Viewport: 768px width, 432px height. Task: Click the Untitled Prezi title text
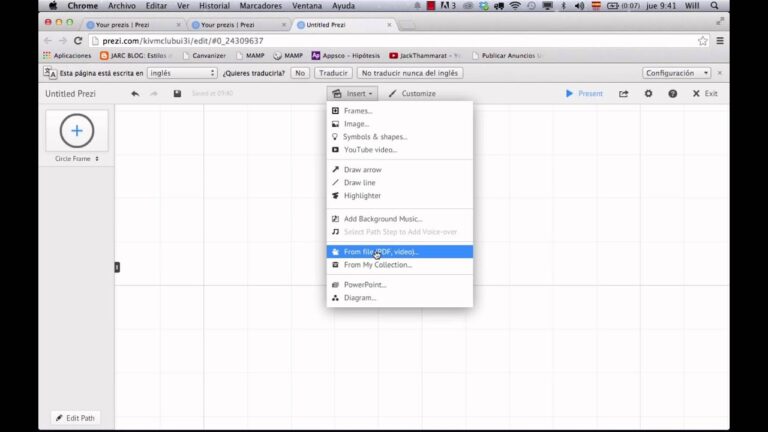coord(71,94)
